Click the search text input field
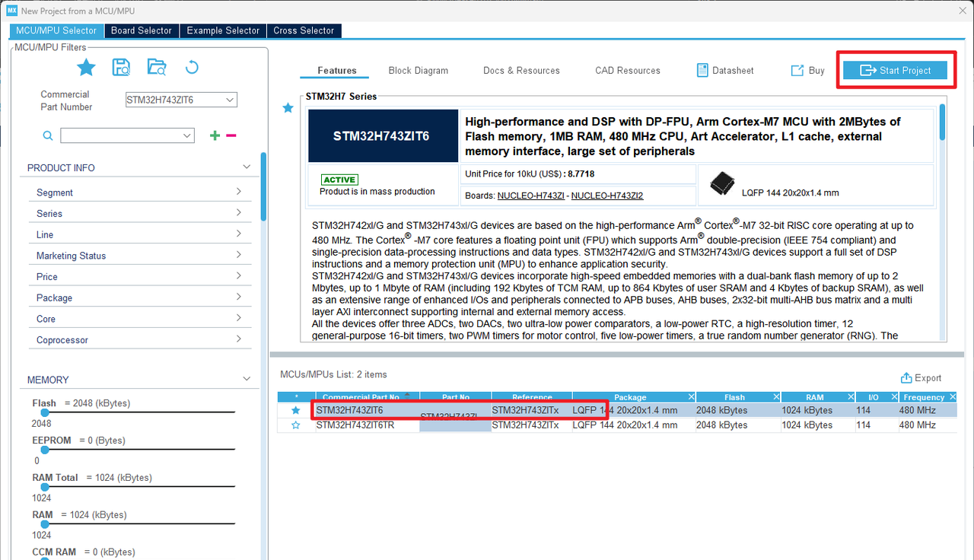This screenshot has height=560, width=974. 120,135
